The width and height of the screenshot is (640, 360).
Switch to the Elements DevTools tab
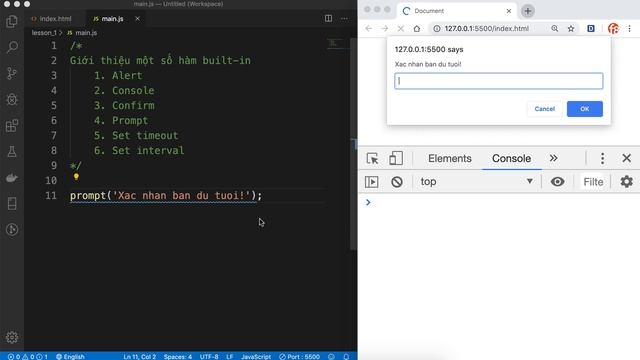(x=449, y=158)
